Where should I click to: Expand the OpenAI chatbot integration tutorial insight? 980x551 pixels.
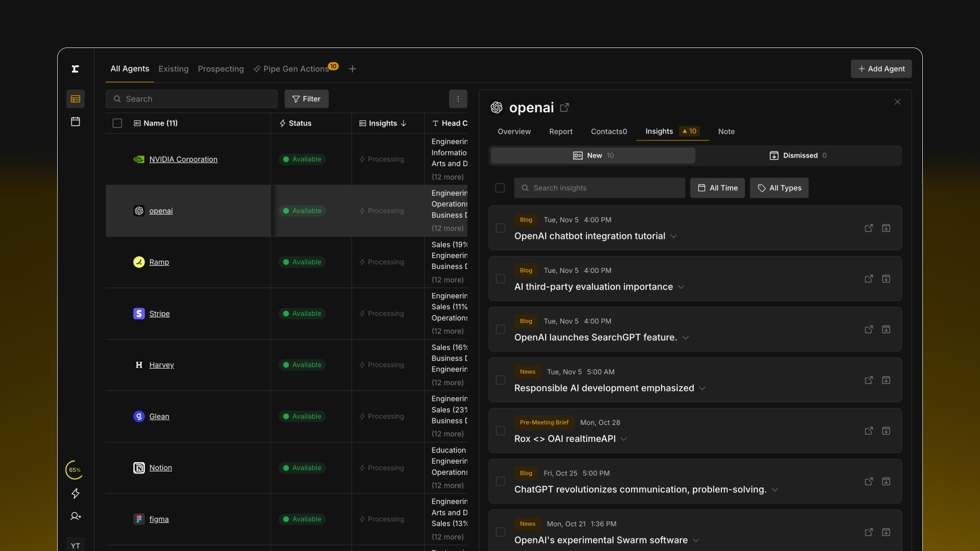[x=674, y=236]
